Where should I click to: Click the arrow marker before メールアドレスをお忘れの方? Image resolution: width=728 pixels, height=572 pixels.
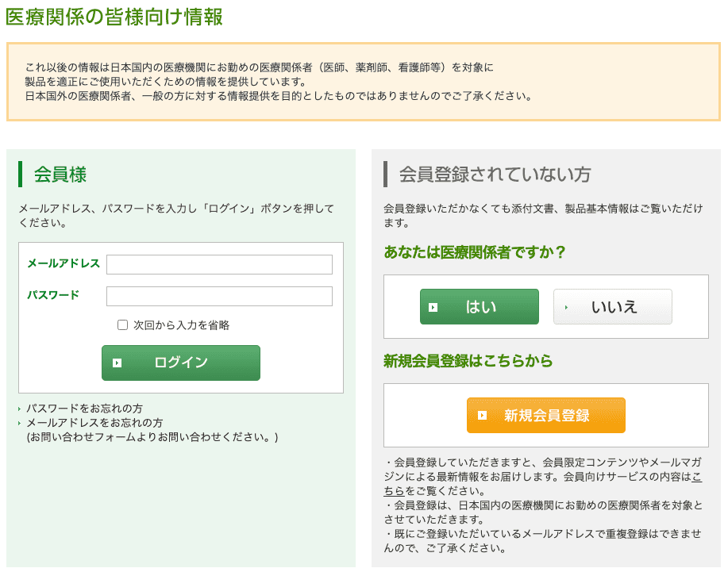click(x=20, y=421)
